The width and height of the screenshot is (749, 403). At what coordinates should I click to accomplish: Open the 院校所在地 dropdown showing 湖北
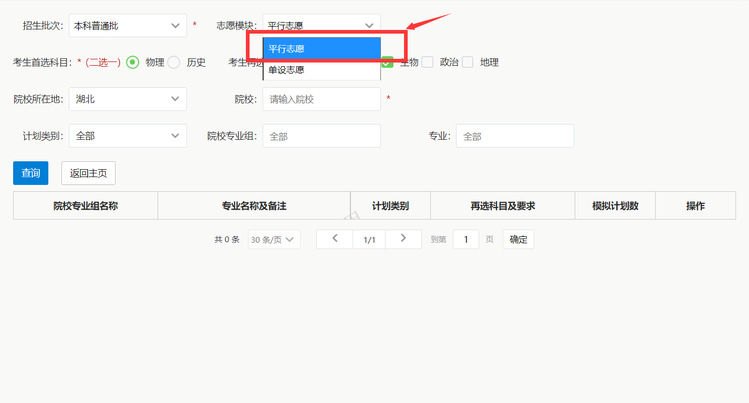pyautogui.click(x=127, y=99)
